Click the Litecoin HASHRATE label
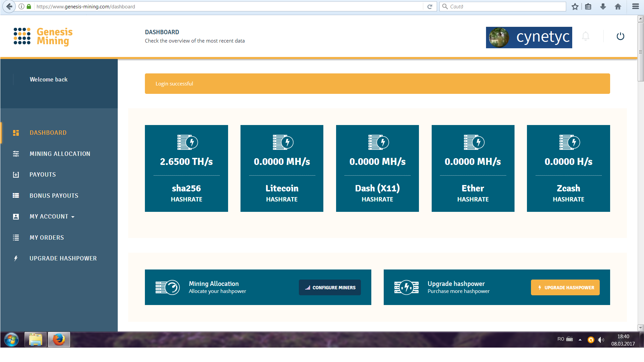 tap(282, 199)
